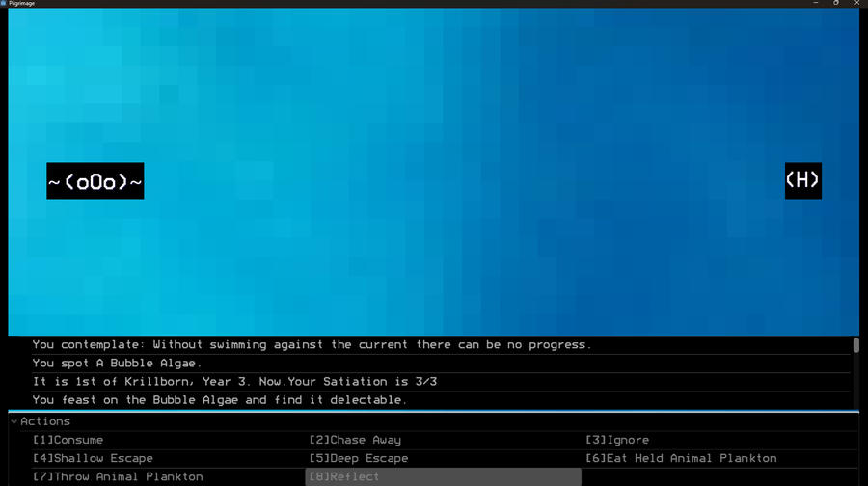
Task: Select [7]Throw Animal Plankton action
Action: 118,476
